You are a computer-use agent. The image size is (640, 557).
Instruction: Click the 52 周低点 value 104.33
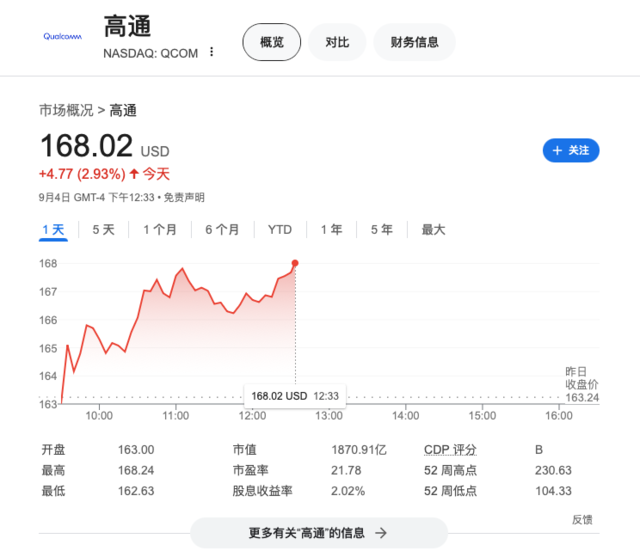click(553, 491)
